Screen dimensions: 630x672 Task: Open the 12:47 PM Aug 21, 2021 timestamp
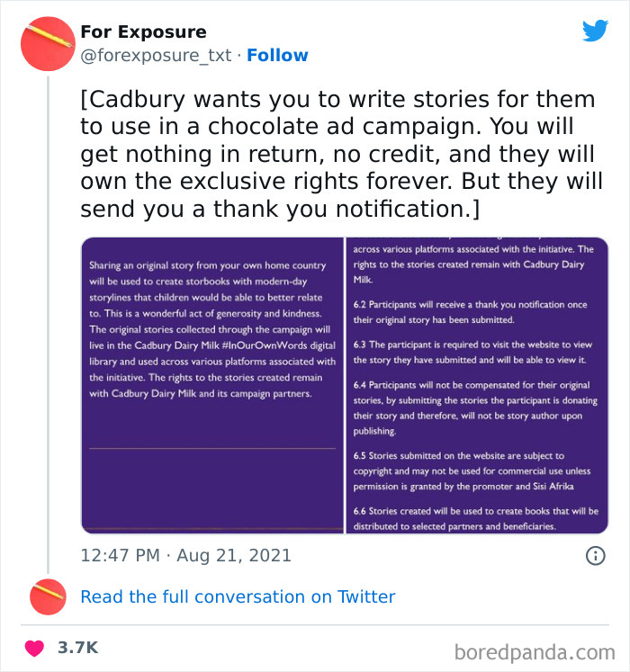(x=185, y=555)
